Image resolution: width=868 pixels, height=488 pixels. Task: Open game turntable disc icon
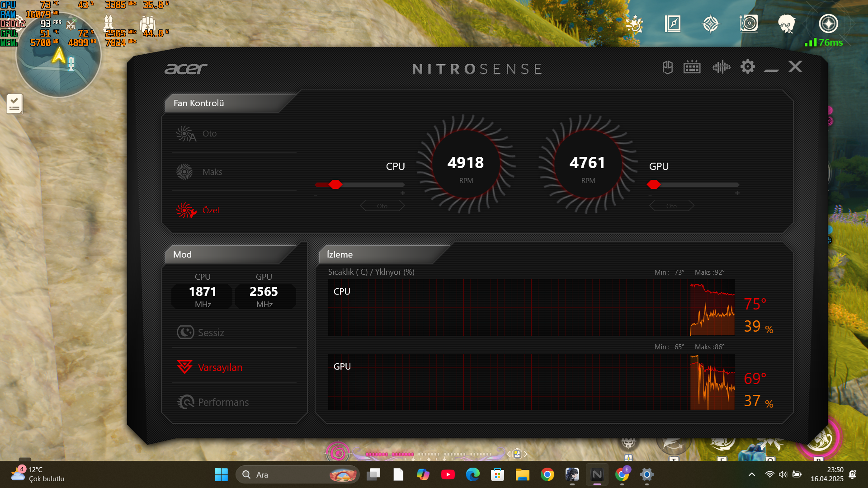coord(749,23)
